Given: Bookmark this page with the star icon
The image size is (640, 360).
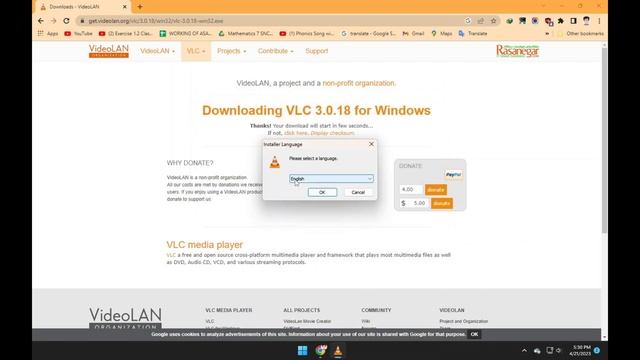Looking at the screenshot, I should 493,21.
